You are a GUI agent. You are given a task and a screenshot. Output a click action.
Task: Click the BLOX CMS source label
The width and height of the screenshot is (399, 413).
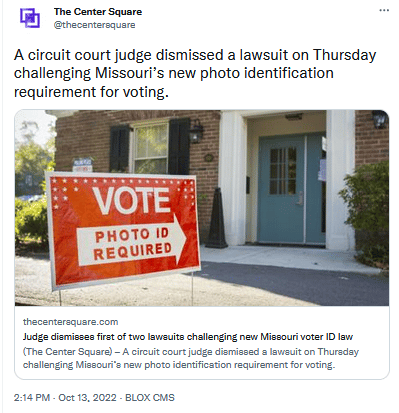tap(150, 398)
